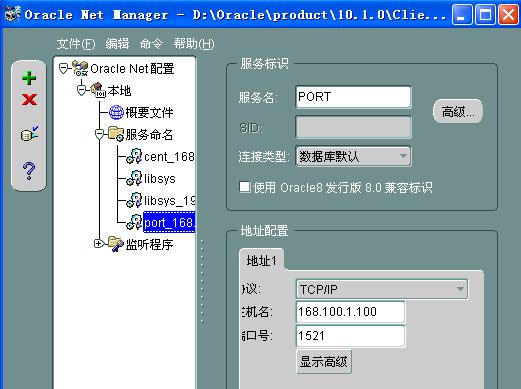Open the 帮助(H) menu
This screenshot has height=389, width=521.
click(x=194, y=44)
